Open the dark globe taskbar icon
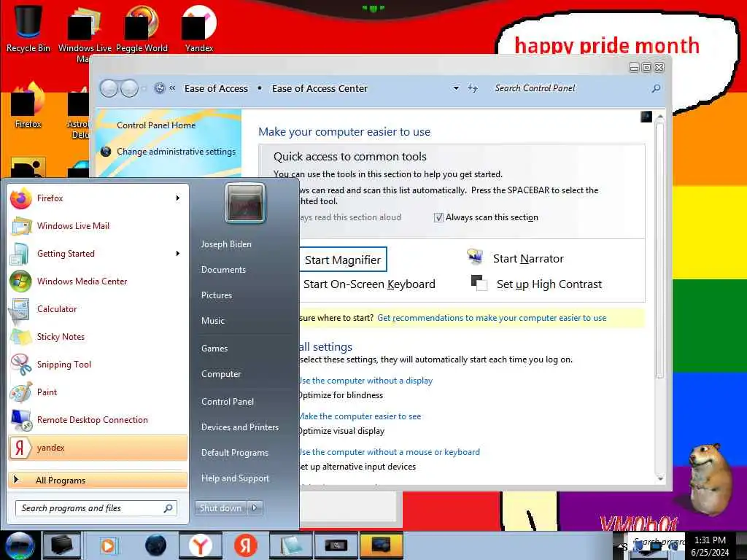 [x=156, y=545]
